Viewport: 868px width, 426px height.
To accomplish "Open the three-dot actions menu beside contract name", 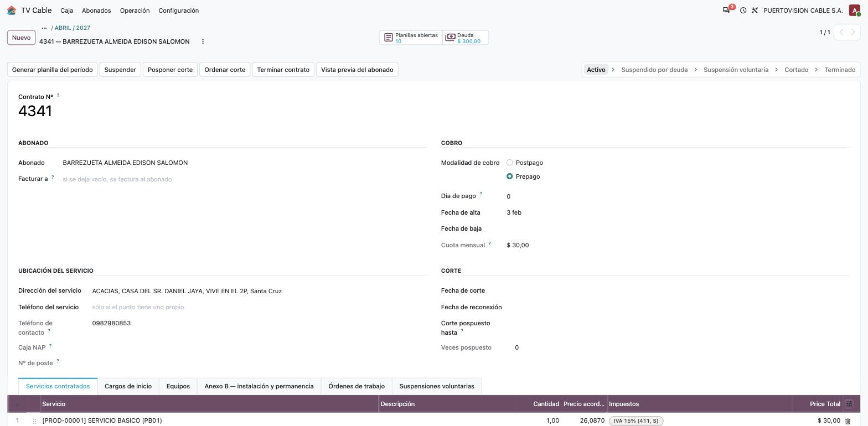I will [203, 41].
